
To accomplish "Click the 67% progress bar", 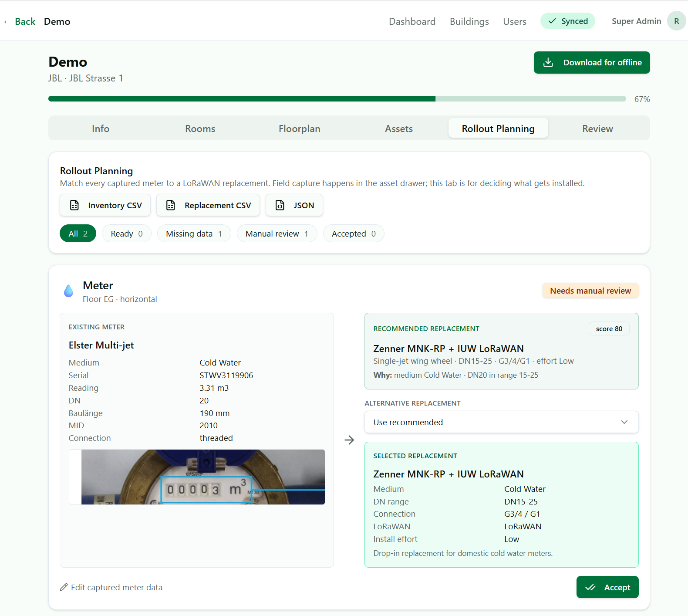I will pos(337,99).
